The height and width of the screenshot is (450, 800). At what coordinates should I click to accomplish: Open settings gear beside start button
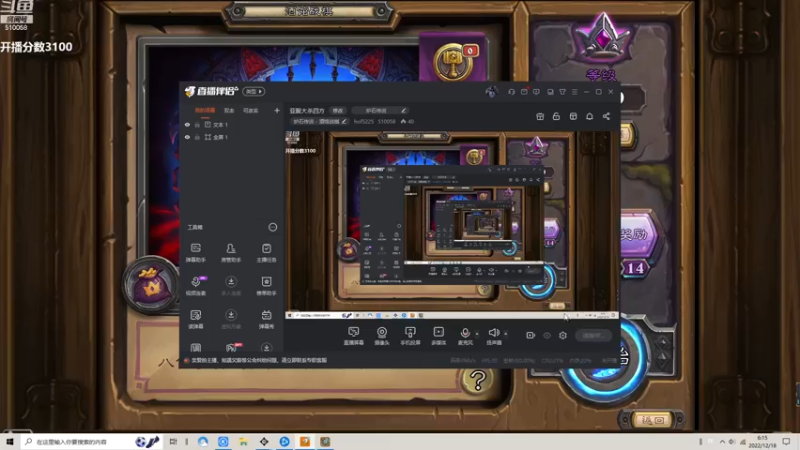click(563, 335)
